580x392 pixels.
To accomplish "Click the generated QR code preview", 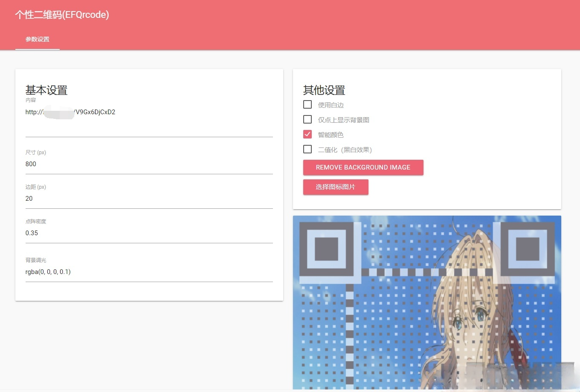I will tap(426, 303).
